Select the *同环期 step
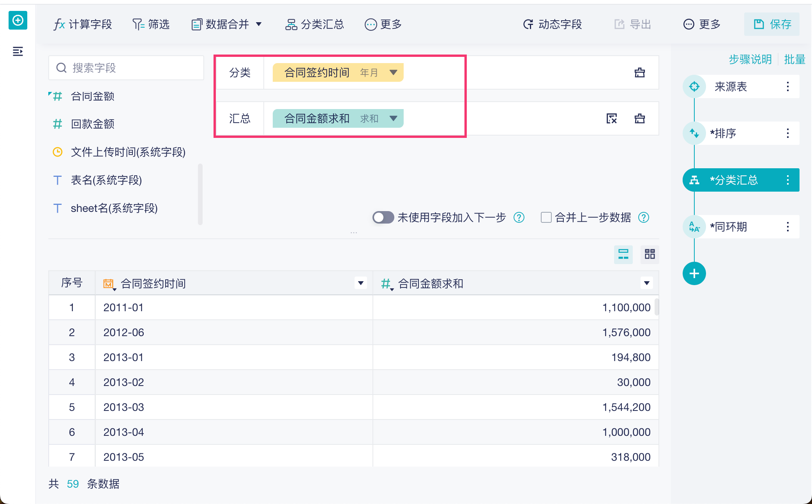 pyautogui.click(x=728, y=227)
